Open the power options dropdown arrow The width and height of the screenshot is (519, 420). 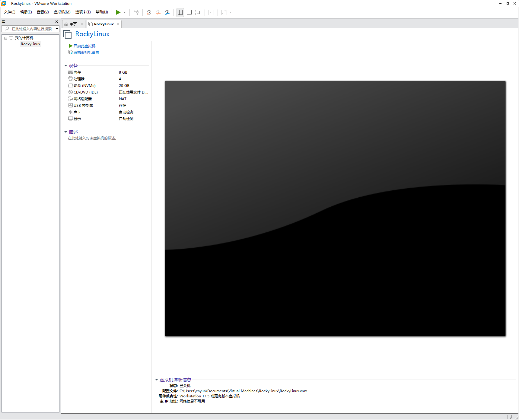point(125,12)
